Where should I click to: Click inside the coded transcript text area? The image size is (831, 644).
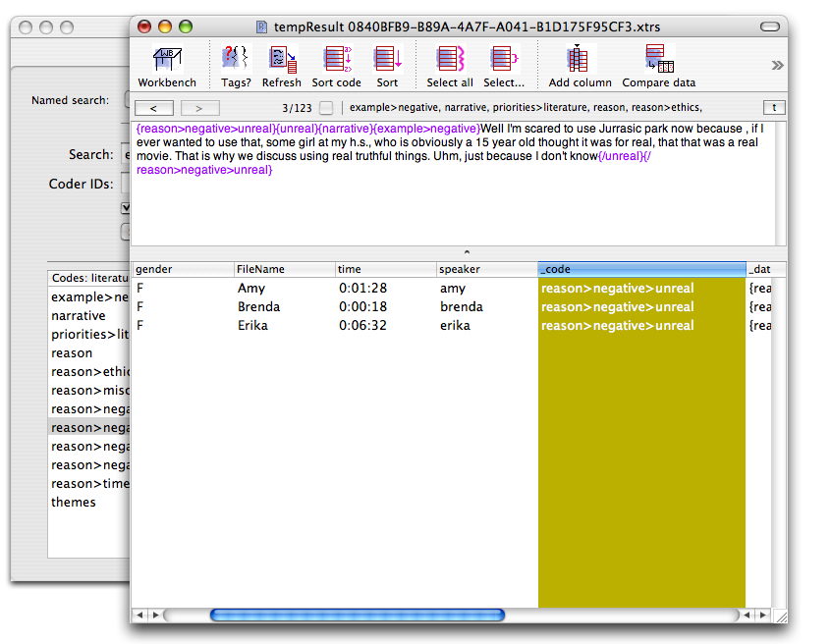tap(455, 184)
